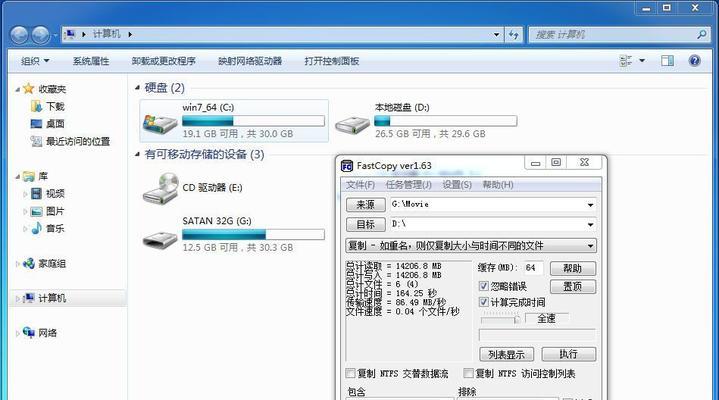
Task: Click the 来源 source button
Action: (x=365, y=205)
